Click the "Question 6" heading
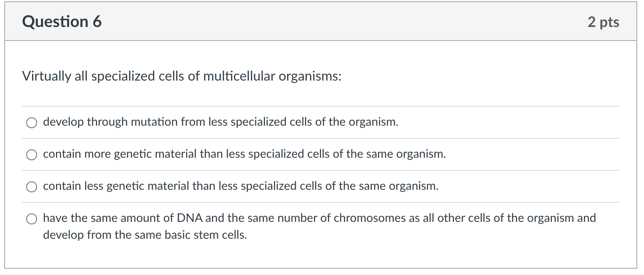Viewport: 644px width, 275px height. click(62, 22)
